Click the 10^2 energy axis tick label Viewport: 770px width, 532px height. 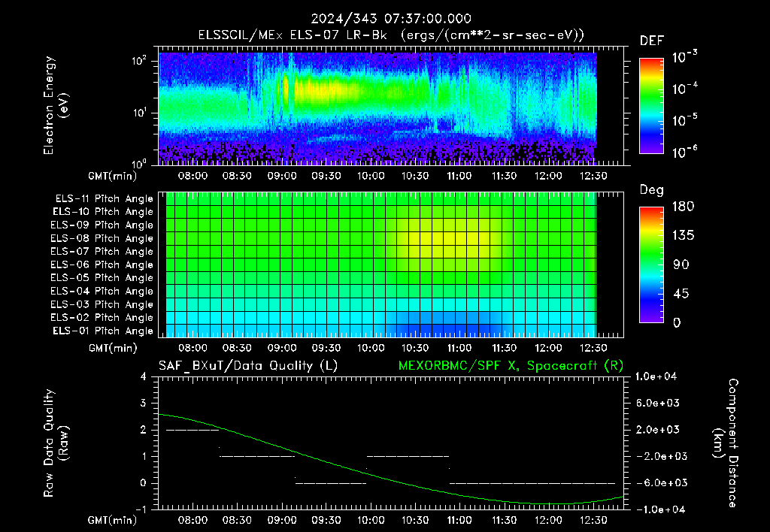[139, 61]
